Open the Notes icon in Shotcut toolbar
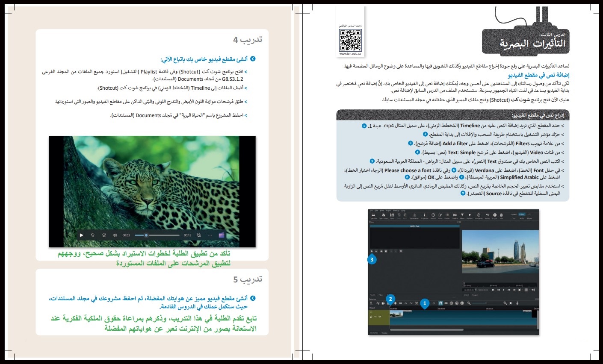This screenshot has width=603, height=364. point(440,215)
